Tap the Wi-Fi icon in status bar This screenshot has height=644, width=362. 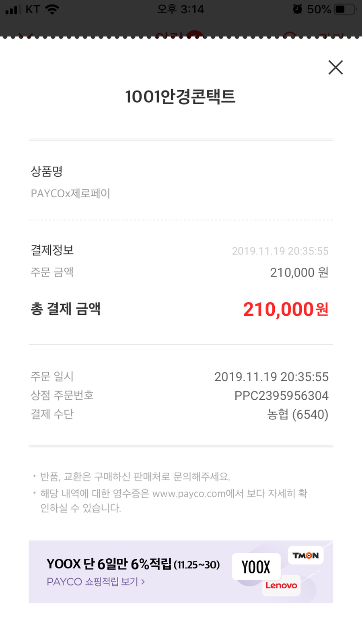(52, 9)
